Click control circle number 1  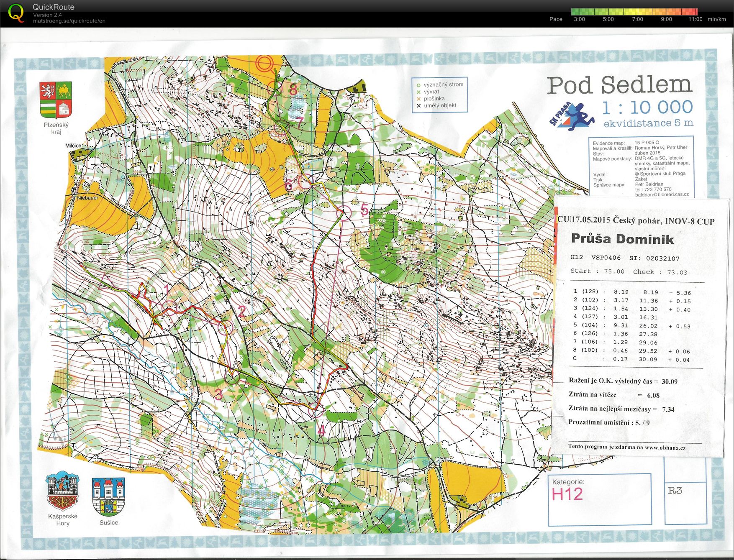(x=169, y=307)
